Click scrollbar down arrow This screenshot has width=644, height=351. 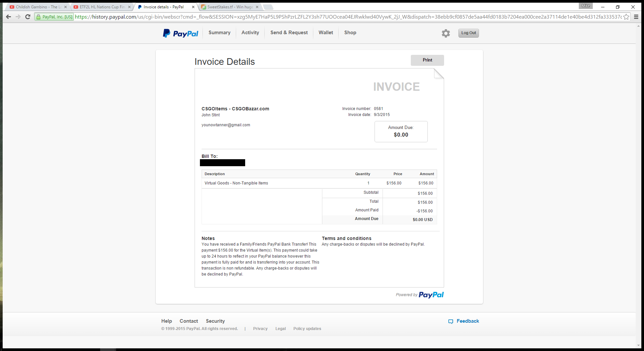click(x=639, y=346)
